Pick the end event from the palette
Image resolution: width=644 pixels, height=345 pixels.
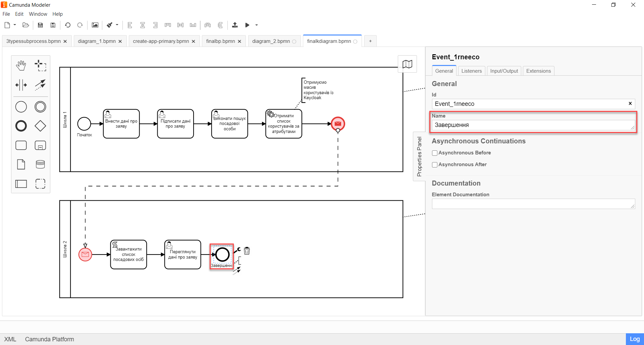pos(21,126)
